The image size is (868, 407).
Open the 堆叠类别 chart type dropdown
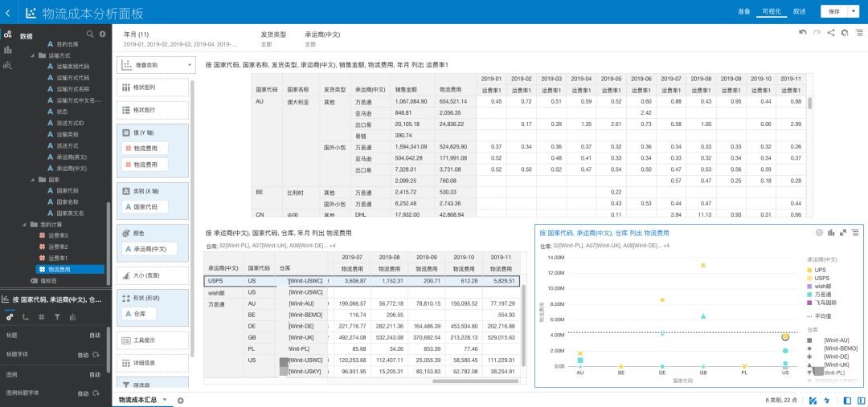point(157,65)
